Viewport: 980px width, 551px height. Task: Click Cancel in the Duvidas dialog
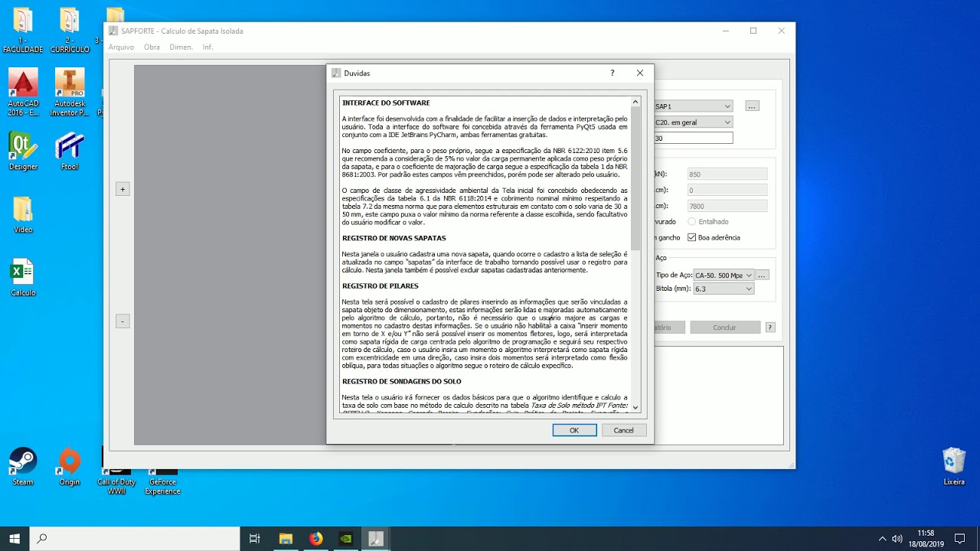coord(623,430)
